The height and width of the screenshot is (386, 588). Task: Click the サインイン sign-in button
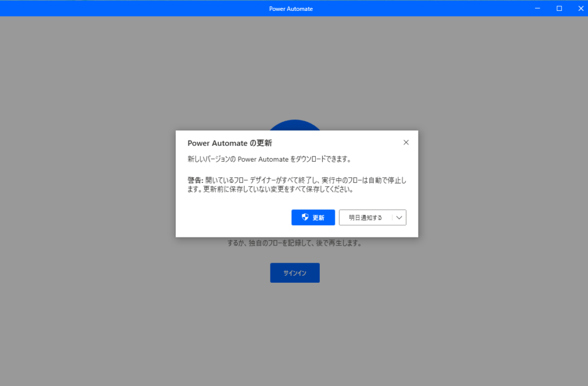(x=295, y=273)
